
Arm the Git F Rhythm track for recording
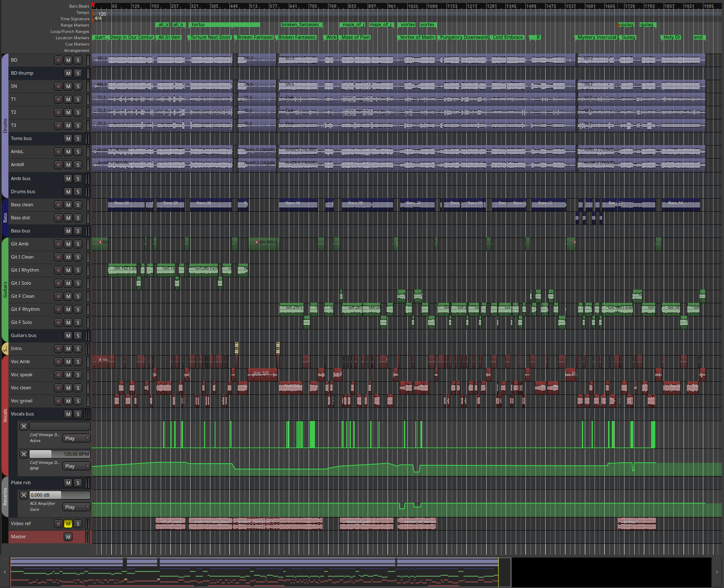point(58,310)
